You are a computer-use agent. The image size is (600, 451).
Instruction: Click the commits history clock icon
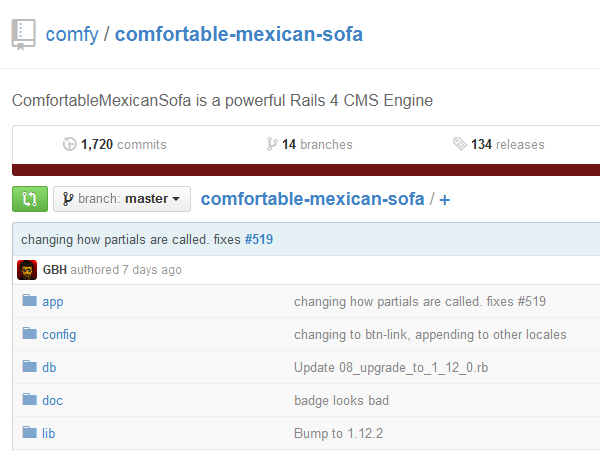[x=69, y=144]
